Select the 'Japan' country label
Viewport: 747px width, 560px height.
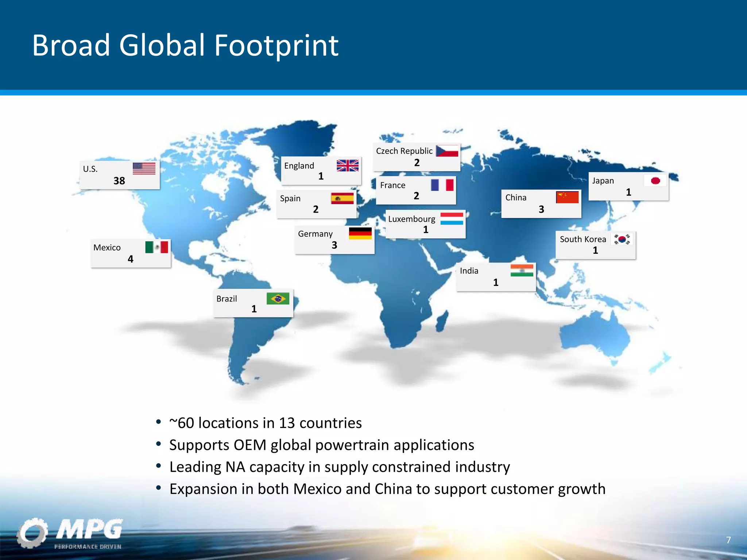(603, 181)
